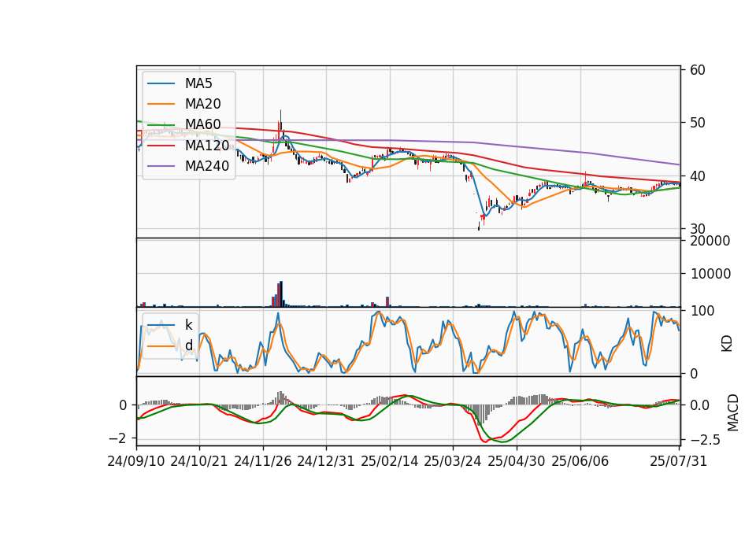Click the 24/12/31 date axis label
Screen dimensions: 756x543
tap(326, 461)
